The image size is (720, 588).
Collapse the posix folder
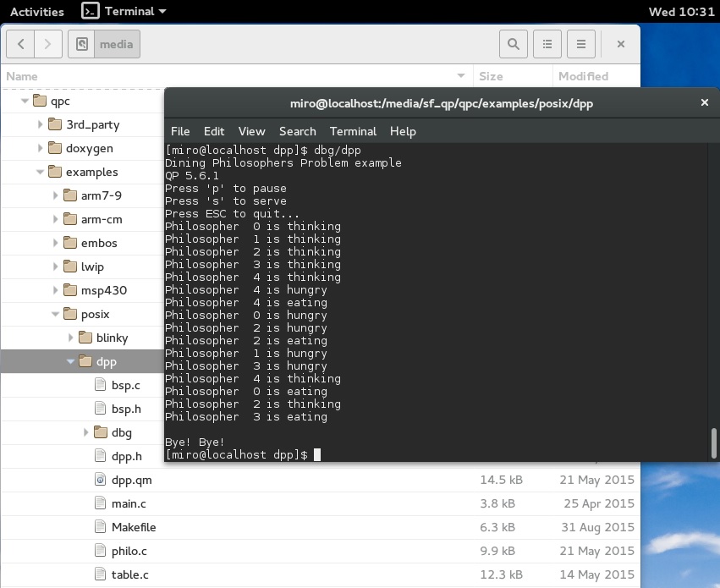point(55,314)
